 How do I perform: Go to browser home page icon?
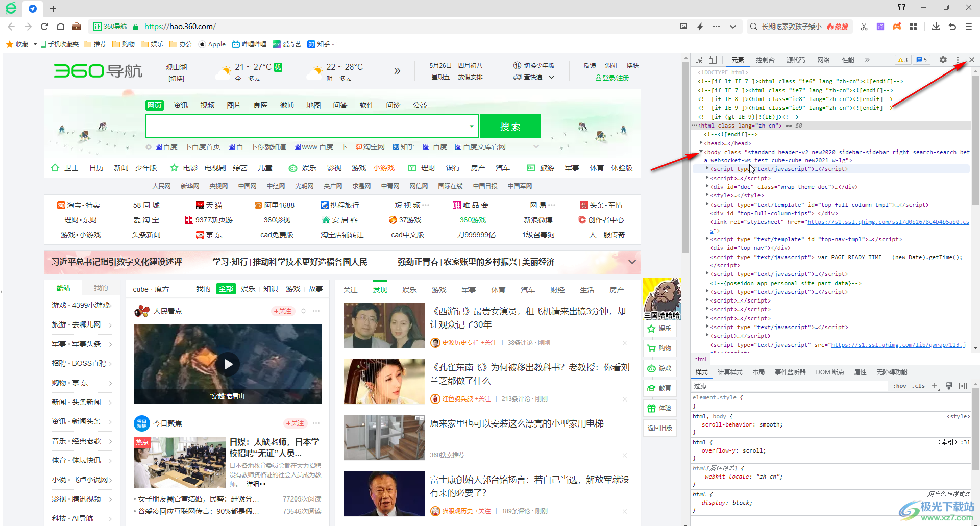pos(61,27)
